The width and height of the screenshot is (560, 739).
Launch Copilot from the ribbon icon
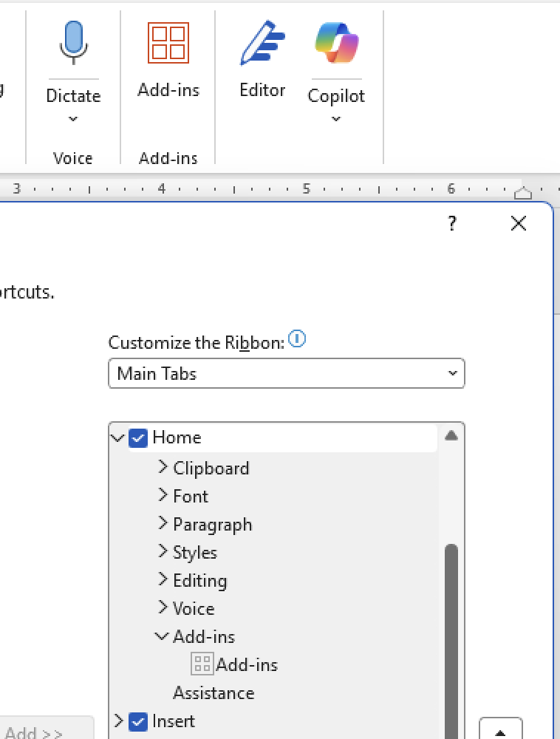click(x=336, y=42)
